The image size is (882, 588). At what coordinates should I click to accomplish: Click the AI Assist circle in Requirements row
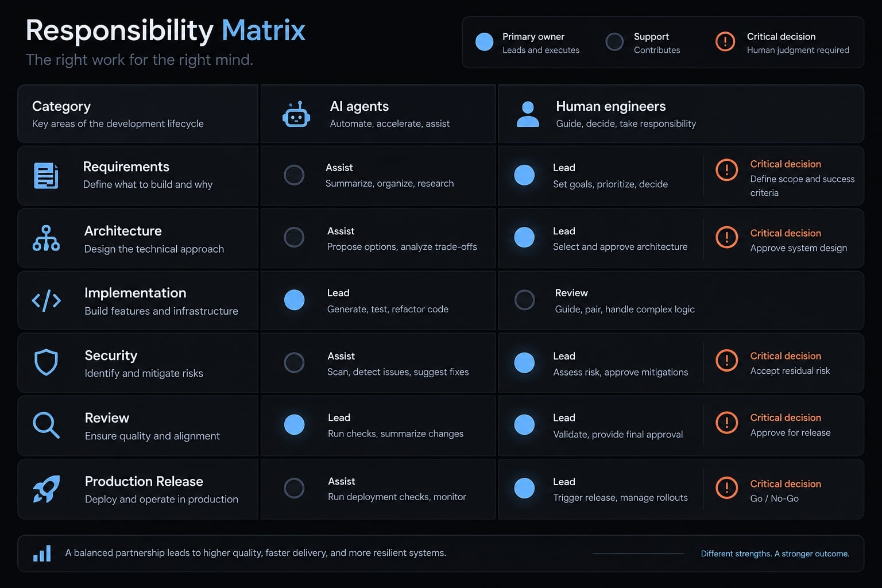click(x=294, y=175)
